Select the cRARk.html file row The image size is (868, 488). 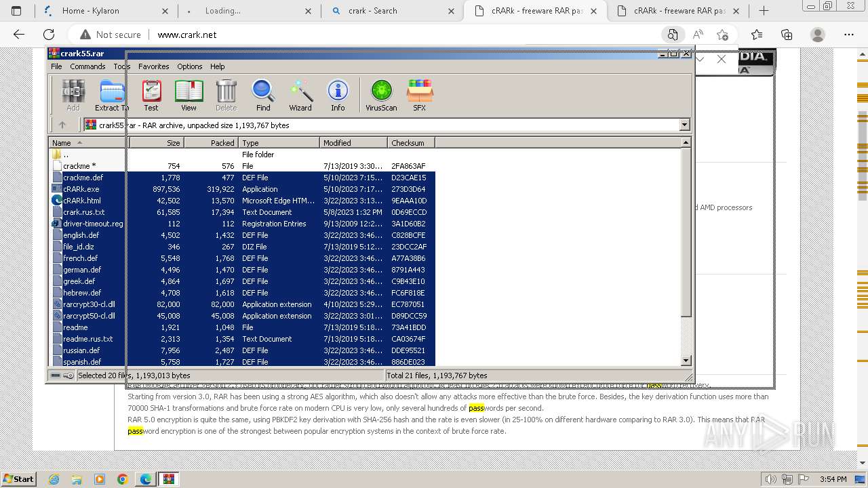coord(243,201)
